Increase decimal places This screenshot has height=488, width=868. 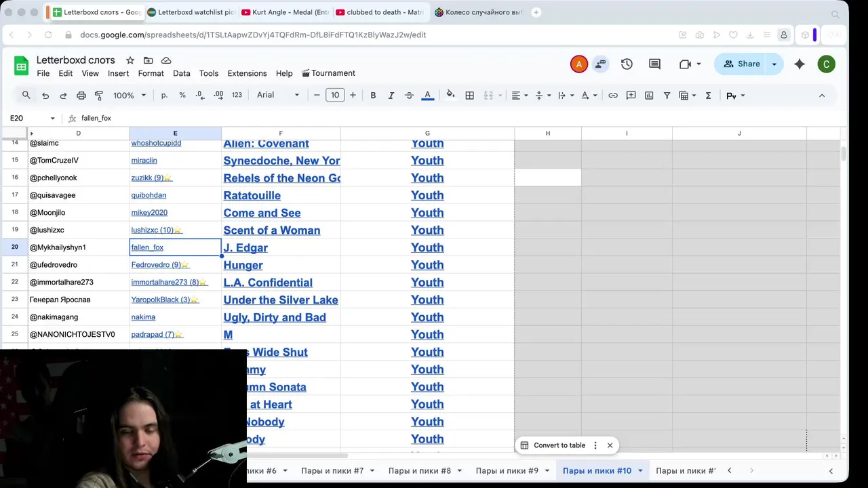pyautogui.click(x=218, y=96)
